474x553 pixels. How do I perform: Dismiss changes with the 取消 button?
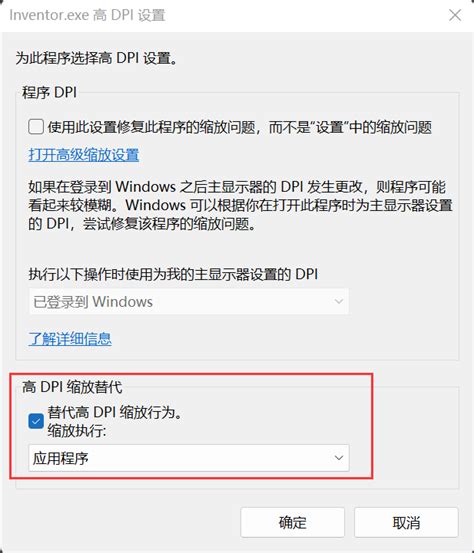(x=406, y=522)
